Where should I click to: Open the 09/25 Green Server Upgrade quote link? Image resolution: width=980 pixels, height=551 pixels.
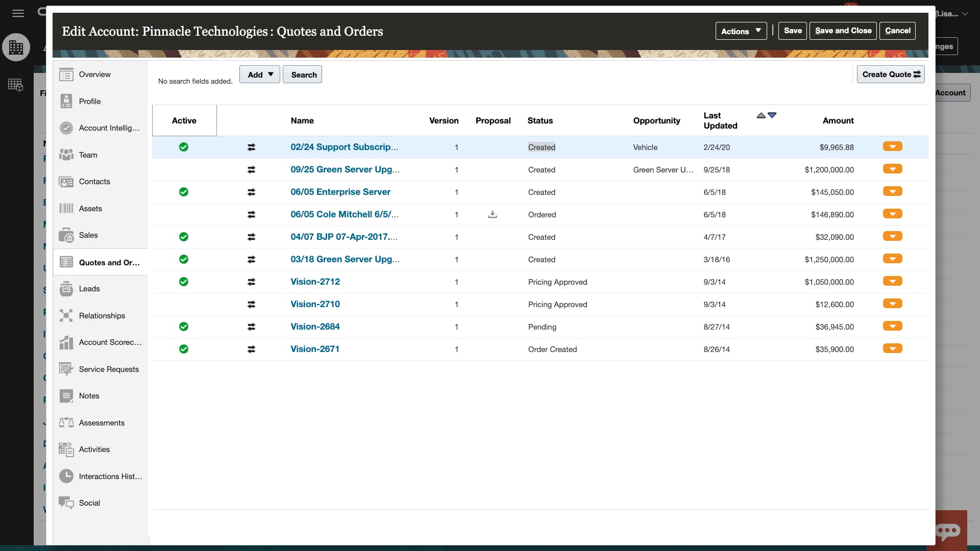coord(345,169)
